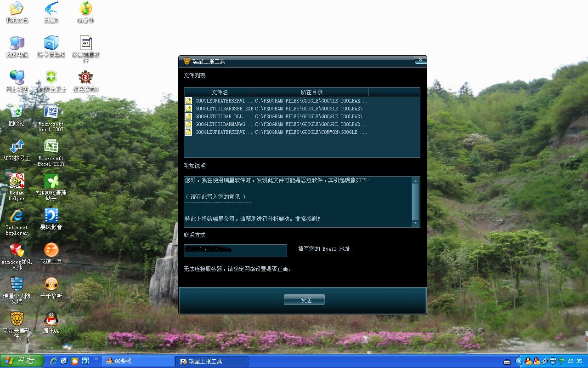
Task: Select the 红色警戒3 game icon
Action: tap(85, 81)
